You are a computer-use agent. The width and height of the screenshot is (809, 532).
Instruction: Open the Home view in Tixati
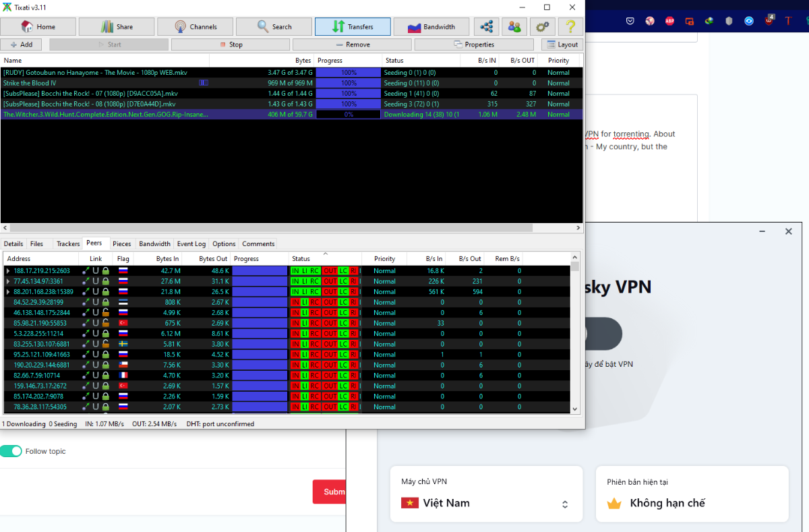tap(38, 27)
